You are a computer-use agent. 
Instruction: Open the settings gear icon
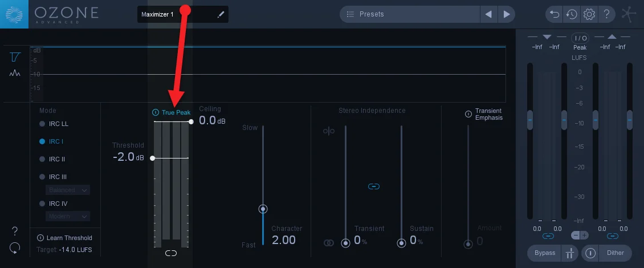589,14
